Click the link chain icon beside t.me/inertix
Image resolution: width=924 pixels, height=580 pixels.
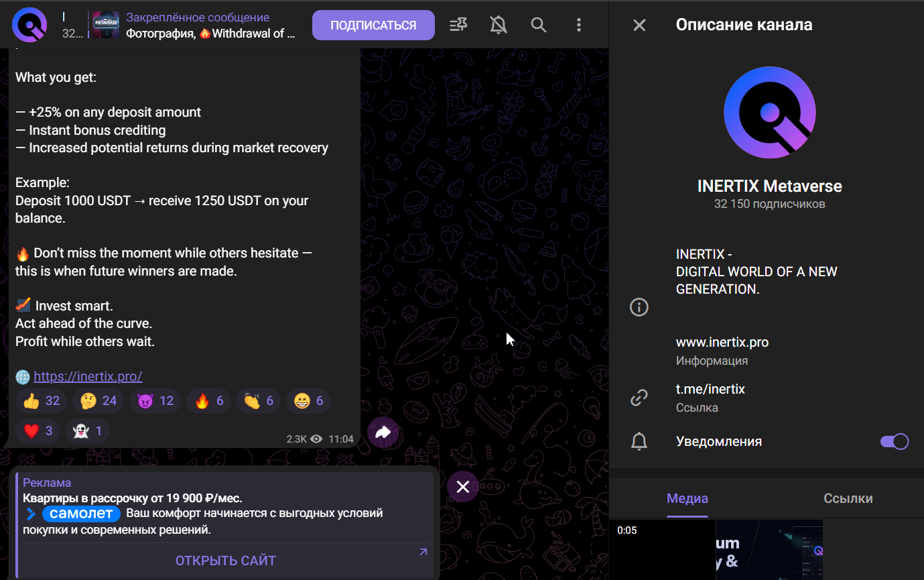click(x=639, y=398)
